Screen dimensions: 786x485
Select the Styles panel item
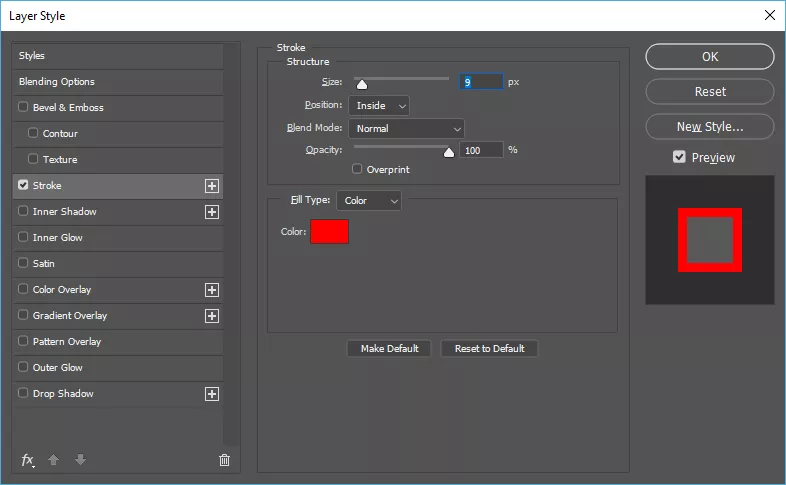coord(118,56)
